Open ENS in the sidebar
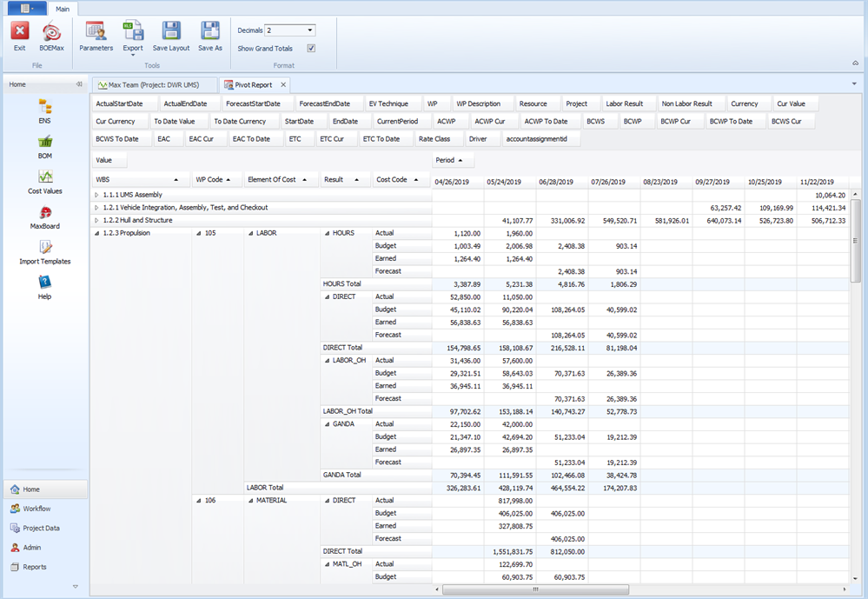The image size is (868, 599). tap(45, 107)
